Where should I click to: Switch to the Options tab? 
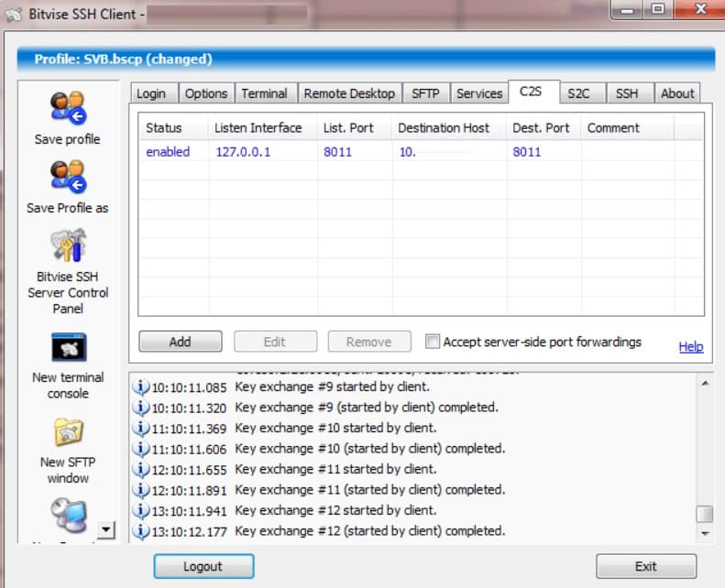click(x=206, y=93)
